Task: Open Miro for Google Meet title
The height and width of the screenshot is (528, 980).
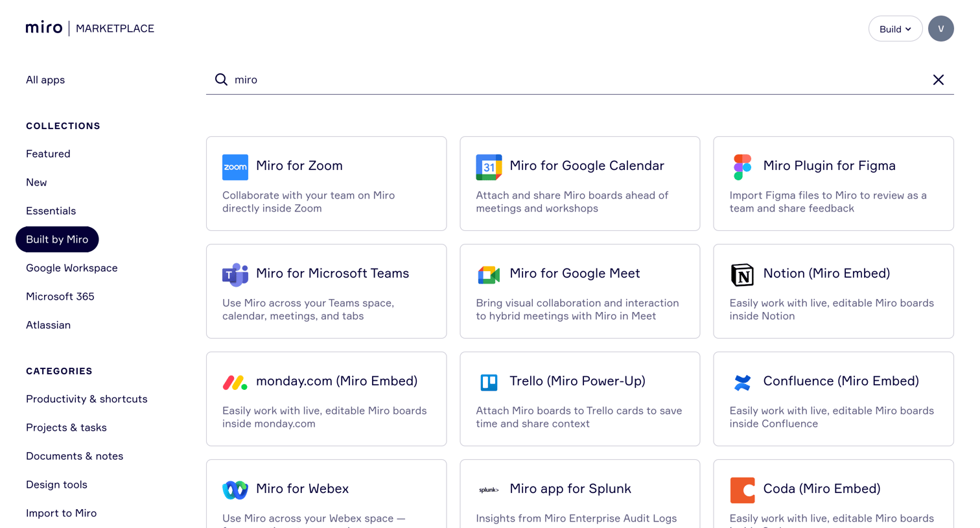Action: 575,273
